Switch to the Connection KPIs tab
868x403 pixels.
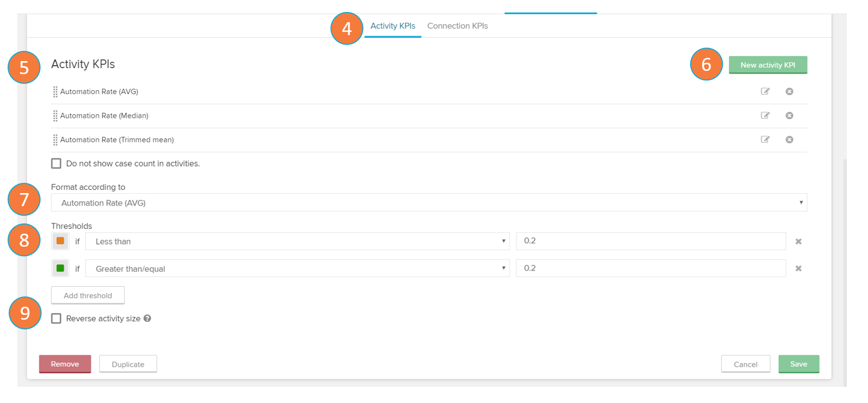[458, 26]
